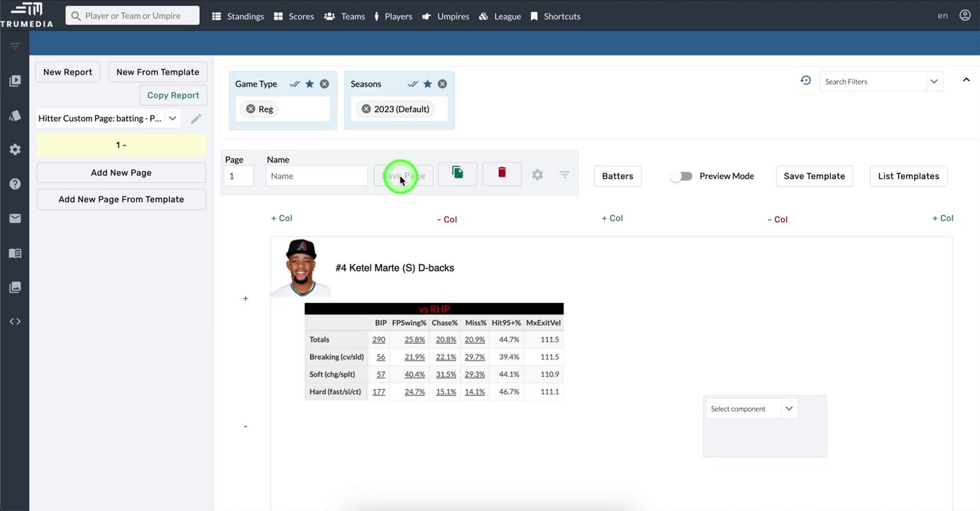The height and width of the screenshot is (511, 980).
Task: Open the user account icon
Action: point(965,15)
